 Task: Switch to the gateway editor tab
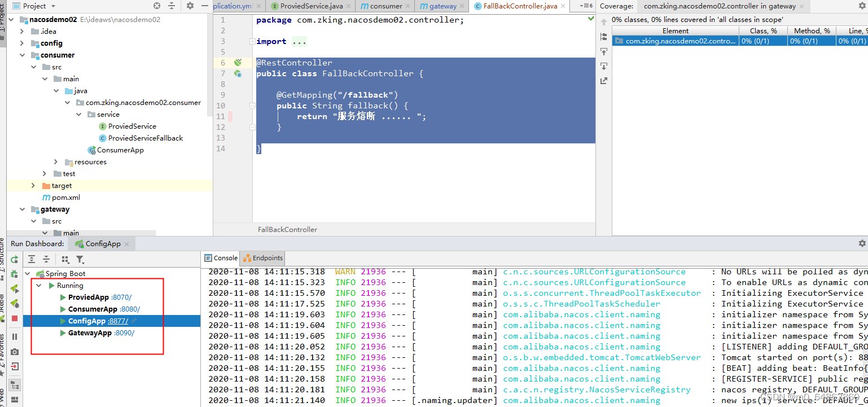(441, 6)
